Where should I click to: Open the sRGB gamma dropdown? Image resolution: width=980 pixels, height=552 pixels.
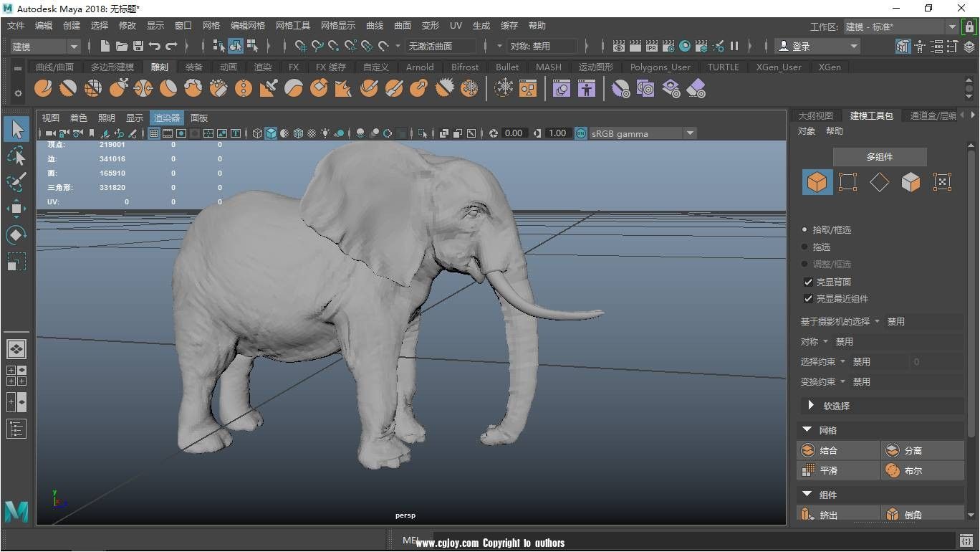(x=641, y=133)
